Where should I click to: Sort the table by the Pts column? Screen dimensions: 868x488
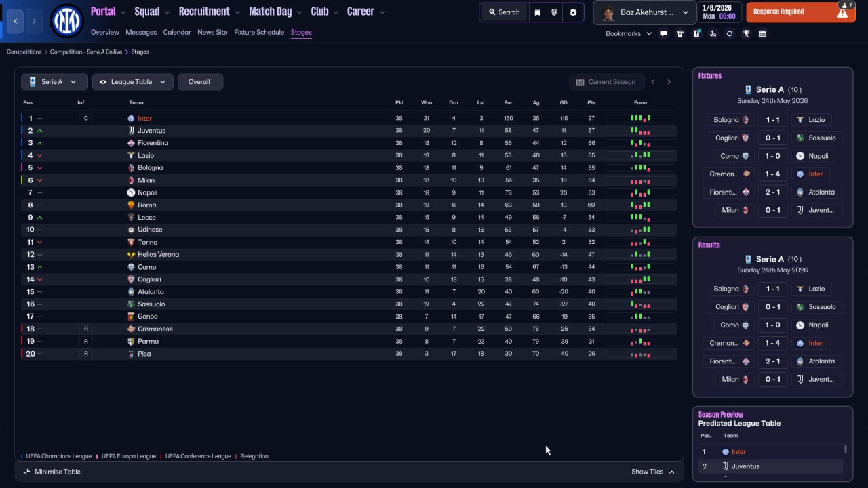pos(591,103)
